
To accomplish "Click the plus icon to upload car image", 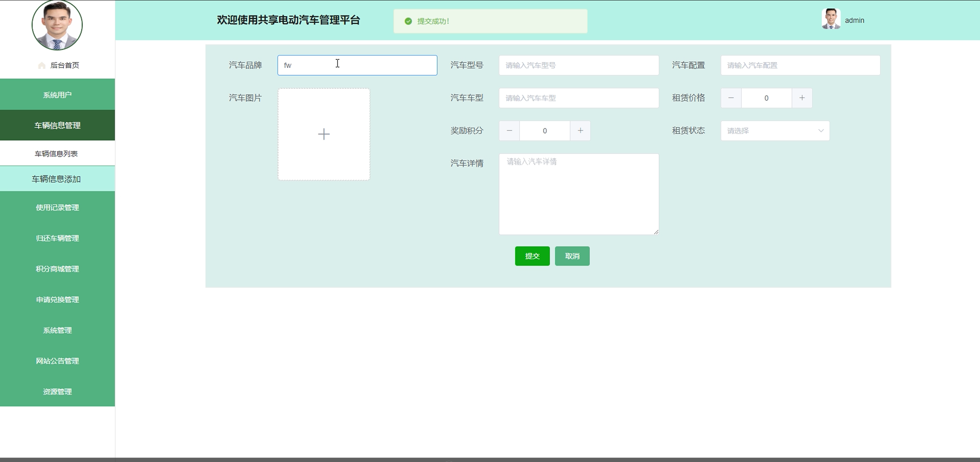I will pos(324,134).
